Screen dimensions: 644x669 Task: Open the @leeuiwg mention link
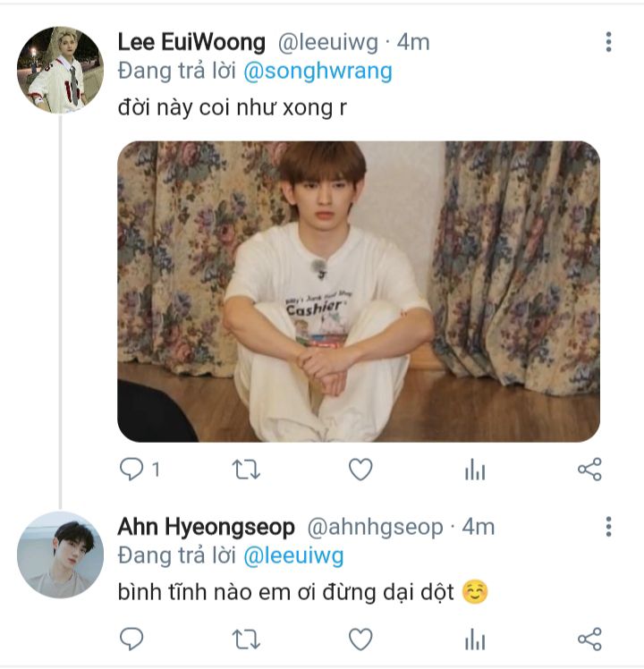tap(293, 556)
